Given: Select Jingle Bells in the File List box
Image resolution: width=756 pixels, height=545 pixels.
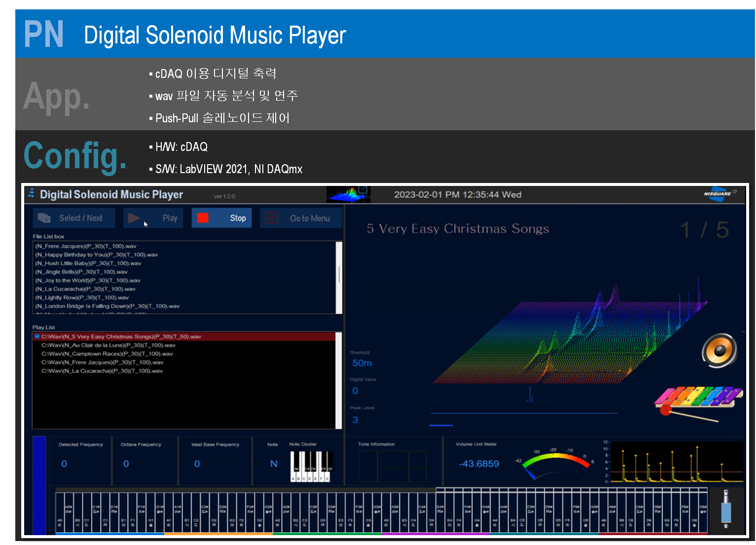Looking at the screenshot, I should 81,272.
